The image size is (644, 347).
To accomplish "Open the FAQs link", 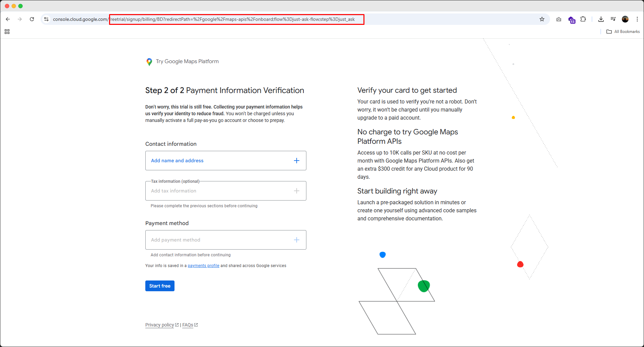I will coord(188,325).
